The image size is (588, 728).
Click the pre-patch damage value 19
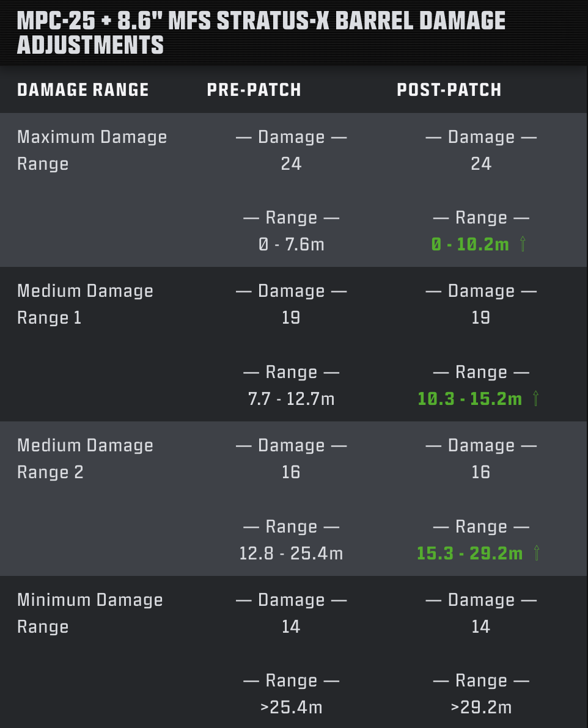(x=291, y=318)
